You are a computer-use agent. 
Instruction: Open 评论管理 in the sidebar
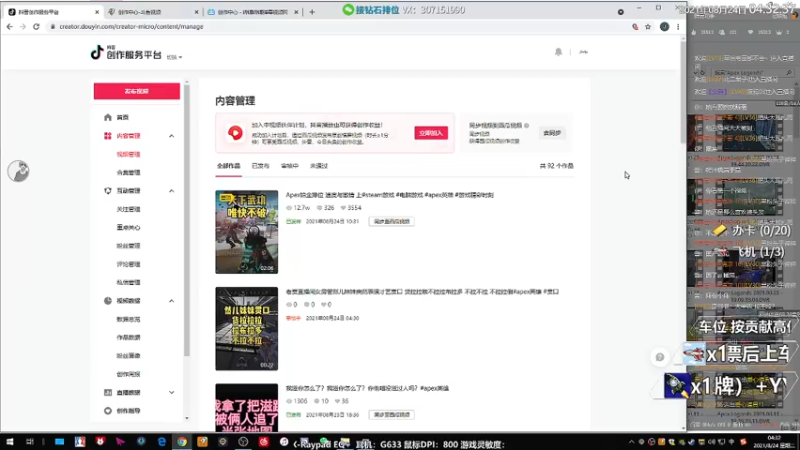click(128, 264)
